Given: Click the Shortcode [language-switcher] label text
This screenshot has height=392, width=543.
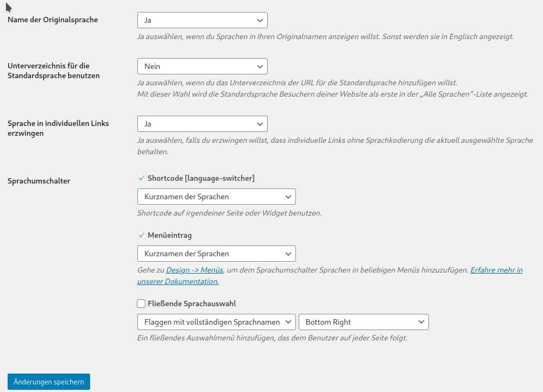Looking at the screenshot, I should (201, 178).
